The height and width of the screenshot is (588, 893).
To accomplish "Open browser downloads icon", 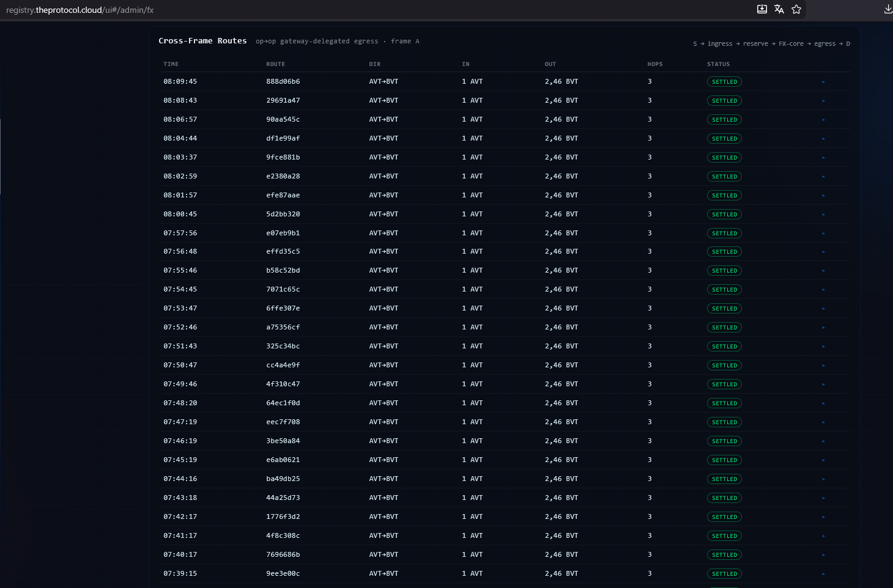I will pos(888,9).
